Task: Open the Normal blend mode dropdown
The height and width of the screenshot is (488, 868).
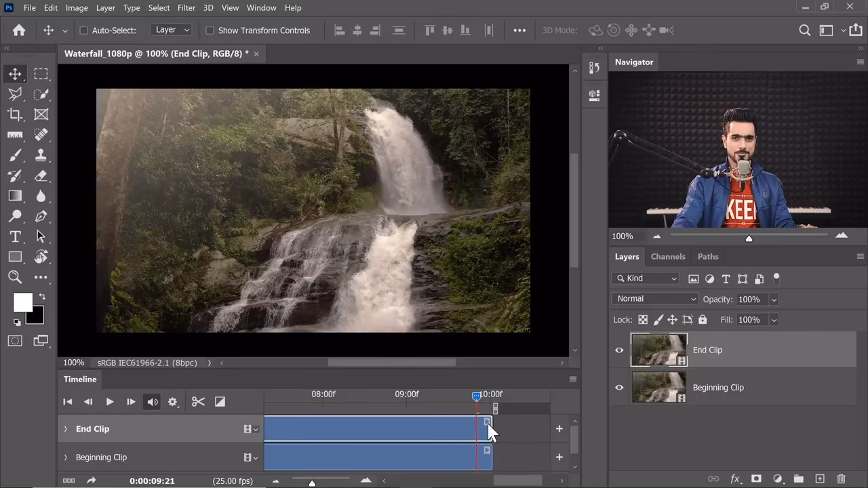Action: tap(654, 299)
